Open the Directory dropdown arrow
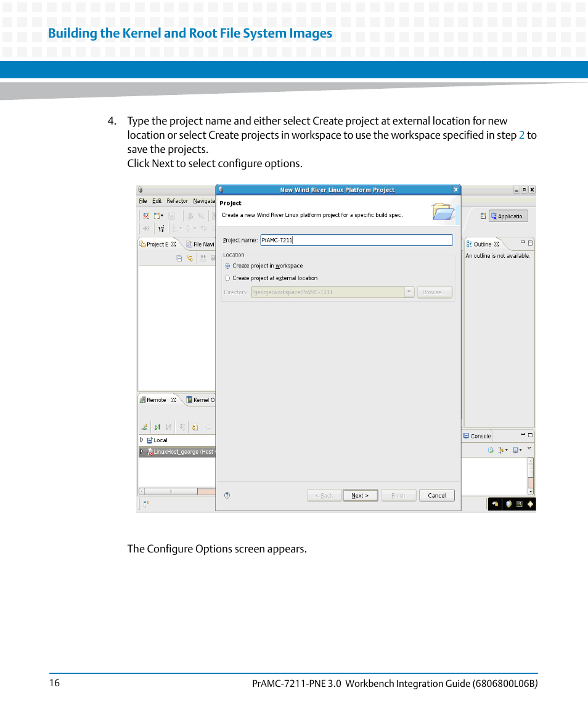Screen dimensions: 588x706 (x=409, y=292)
